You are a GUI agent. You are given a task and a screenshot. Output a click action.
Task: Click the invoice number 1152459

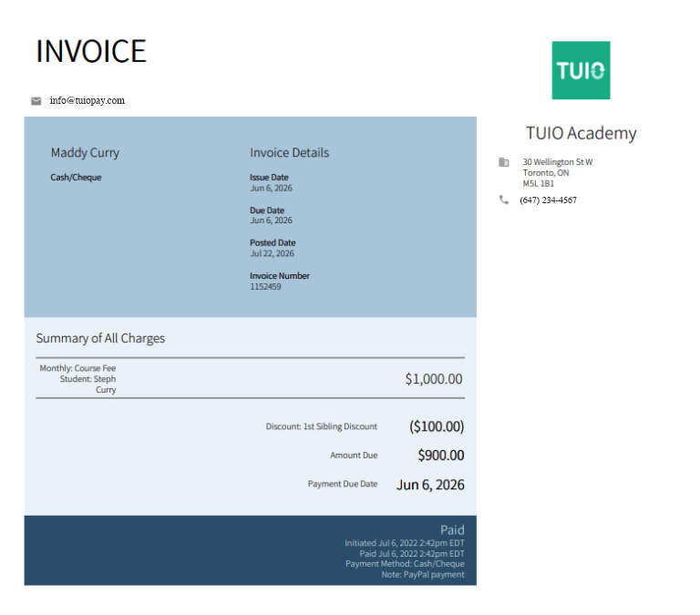tap(265, 286)
